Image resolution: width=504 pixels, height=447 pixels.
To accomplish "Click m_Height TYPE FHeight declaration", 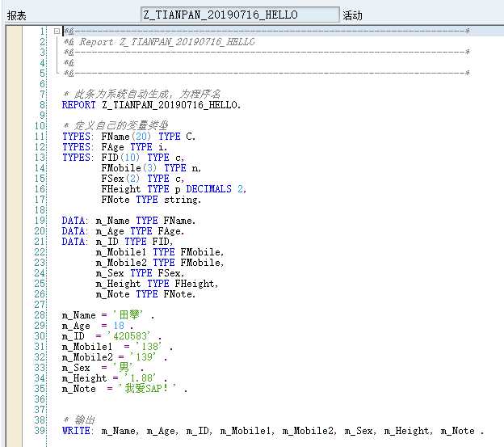I will 157,284.
